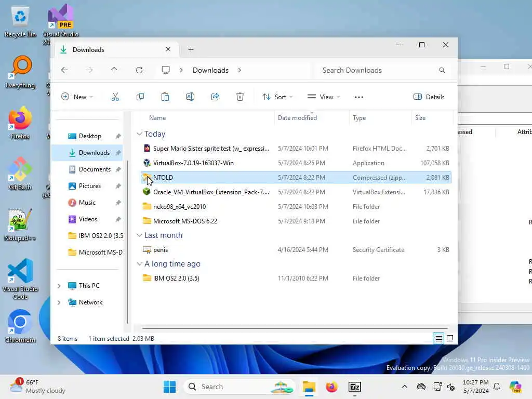This screenshot has height=399, width=532.
Task: Click the Delete trash icon
Action: pos(240,97)
